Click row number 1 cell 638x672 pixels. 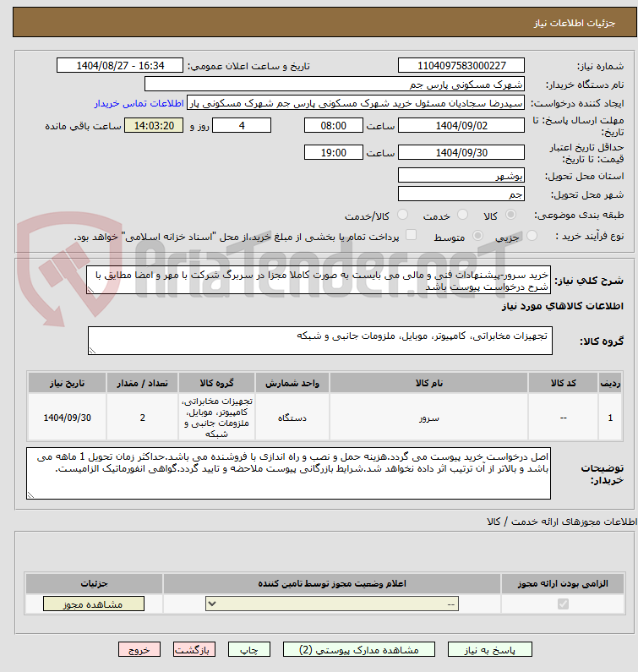610,418
